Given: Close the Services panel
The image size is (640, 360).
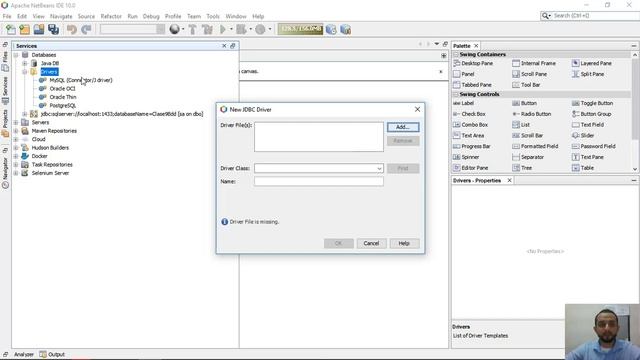Looking at the screenshot, I should click(x=224, y=46).
